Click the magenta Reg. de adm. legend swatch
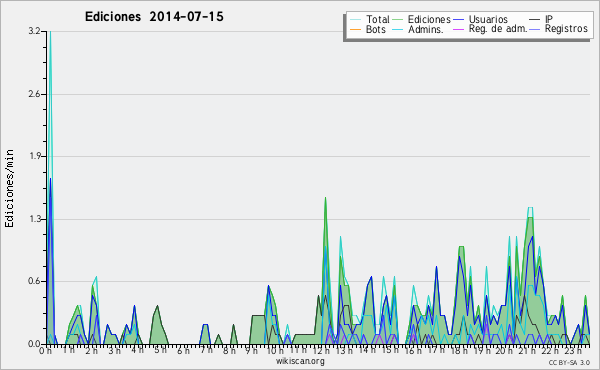Image resolution: width=600 pixels, height=370 pixels. pos(458,29)
